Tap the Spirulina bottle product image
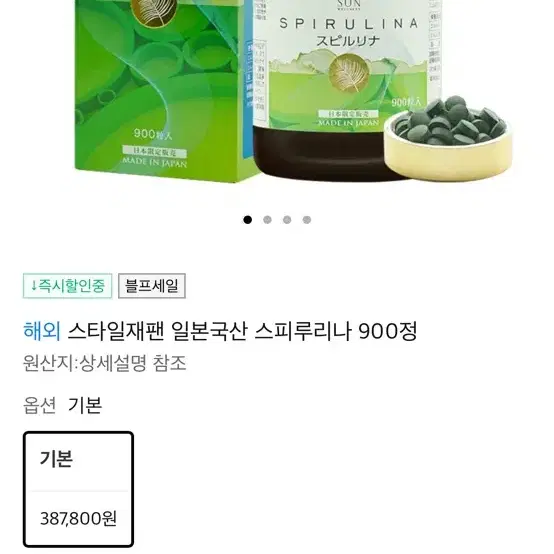This screenshot has width=554, height=554. click(x=346, y=88)
